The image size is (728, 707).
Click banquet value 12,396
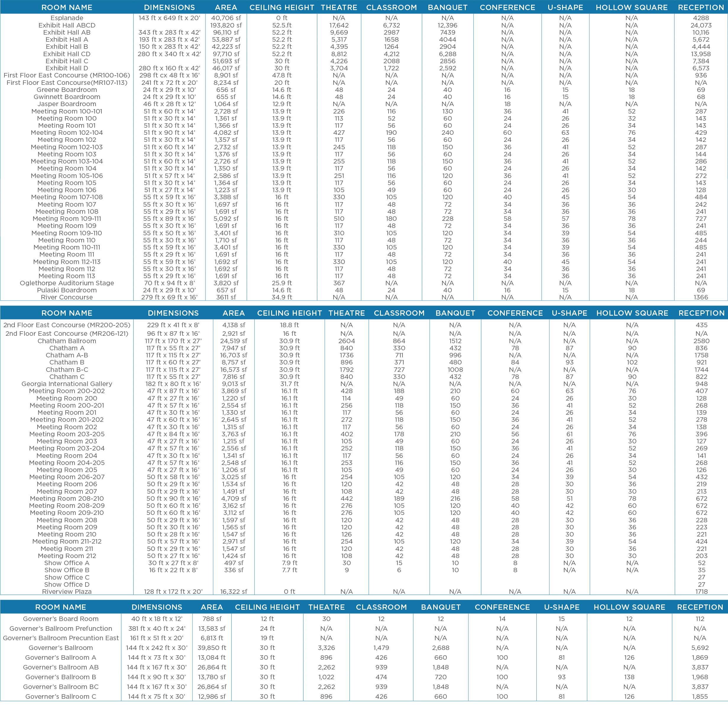click(x=448, y=25)
